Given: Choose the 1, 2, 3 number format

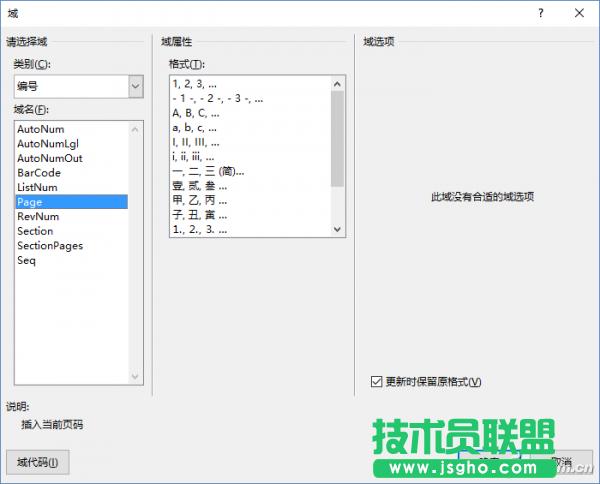Looking at the screenshot, I should click(195, 85).
